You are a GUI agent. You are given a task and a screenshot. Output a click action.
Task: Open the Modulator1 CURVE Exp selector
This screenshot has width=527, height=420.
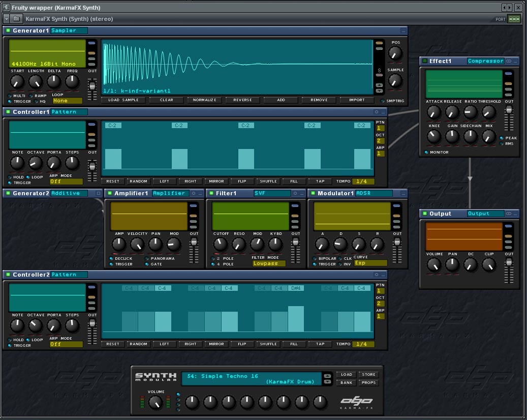370,263
